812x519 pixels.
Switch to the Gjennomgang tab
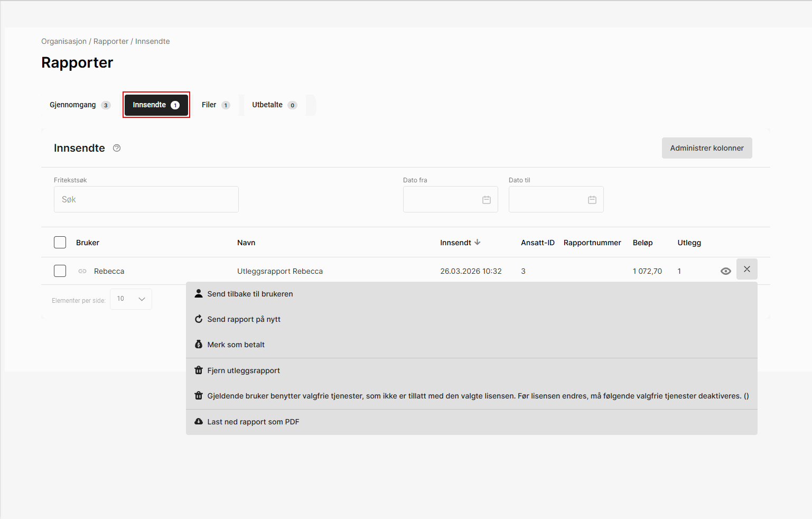coord(79,105)
